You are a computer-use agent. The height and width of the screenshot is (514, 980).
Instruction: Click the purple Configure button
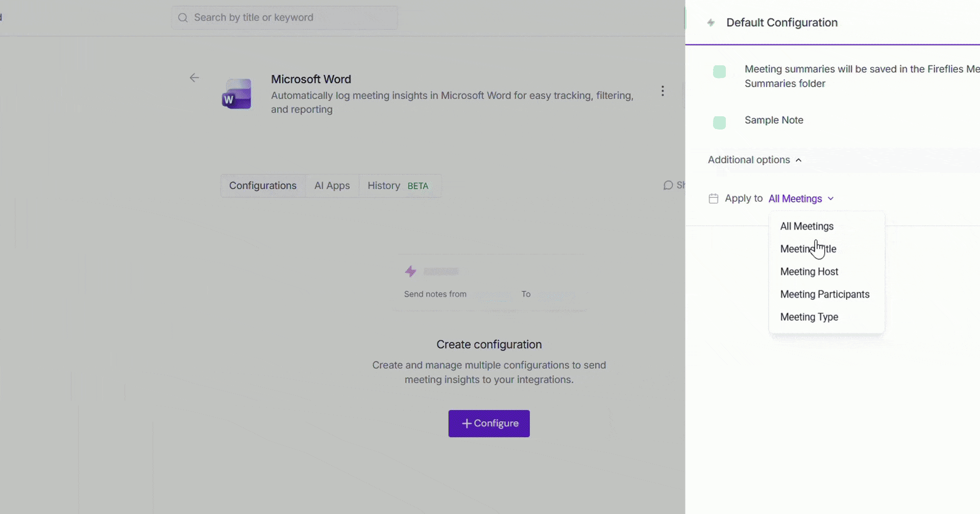489,423
